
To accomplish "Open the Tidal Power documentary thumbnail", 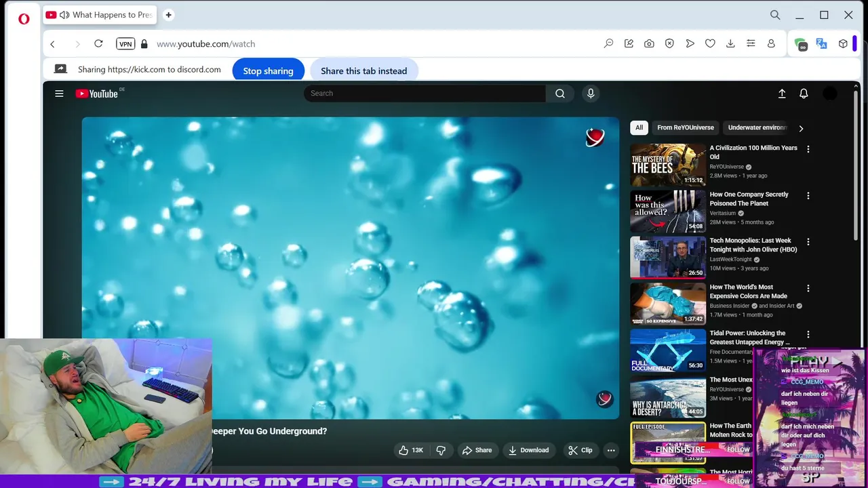I will click(668, 350).
